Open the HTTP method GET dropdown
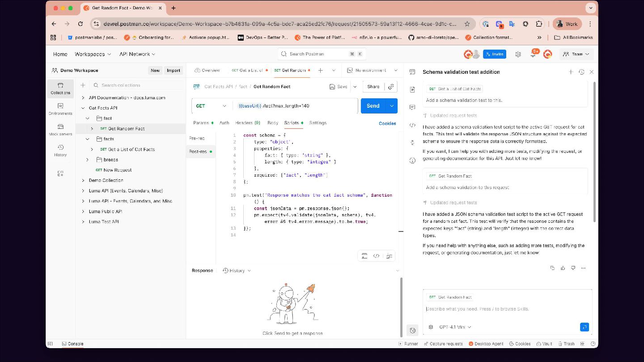 [212, 106]
